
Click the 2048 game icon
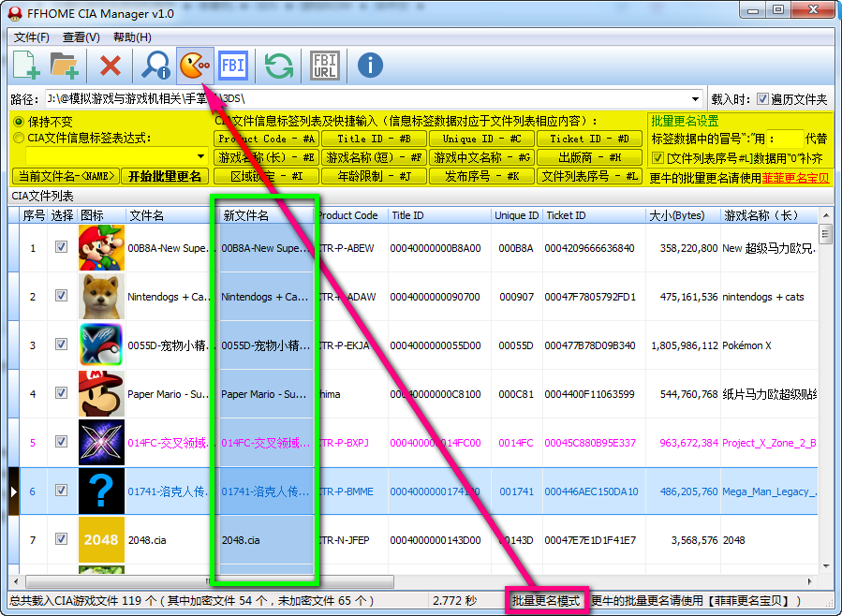click(x=101, y=540)
